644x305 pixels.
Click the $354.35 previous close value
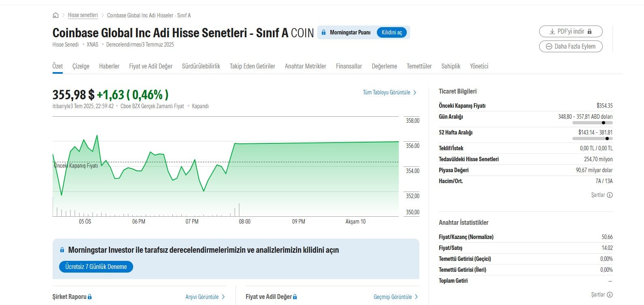click(605, 106)
